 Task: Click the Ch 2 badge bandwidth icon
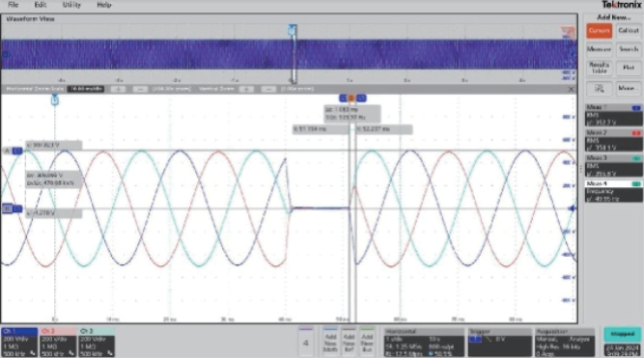tap(71, 353)
